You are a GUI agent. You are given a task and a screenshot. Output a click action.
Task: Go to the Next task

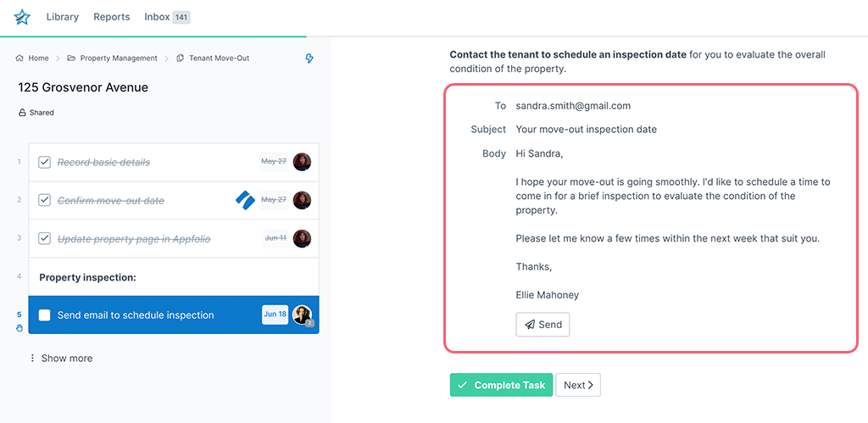[x=578, y=385]
